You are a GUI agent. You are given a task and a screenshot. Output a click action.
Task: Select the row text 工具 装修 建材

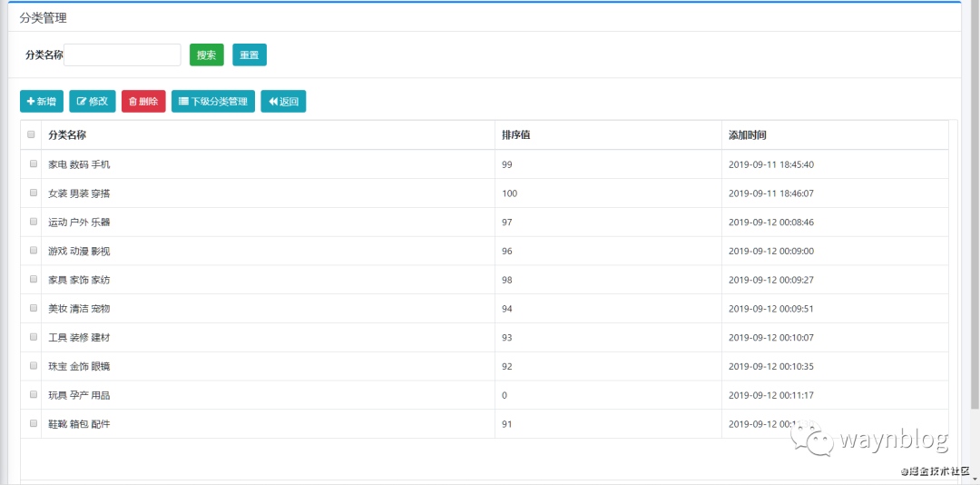tap(79, 337)
